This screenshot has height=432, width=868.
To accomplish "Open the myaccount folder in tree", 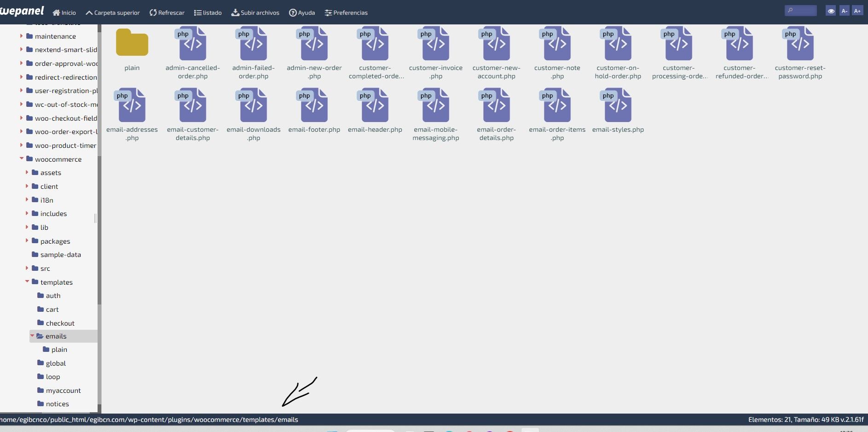I will [x=59, y=391].
